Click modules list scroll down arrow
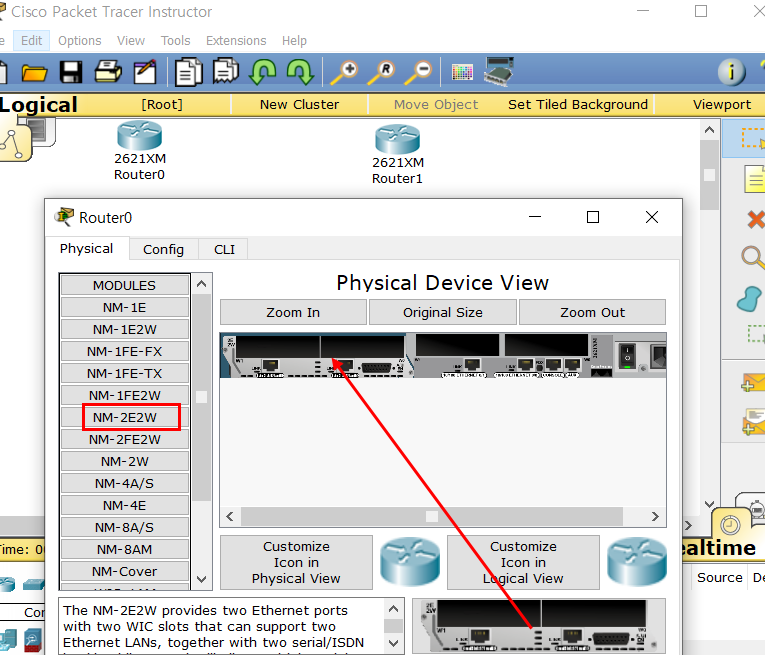765x655 pixels. tap(201, 579)
